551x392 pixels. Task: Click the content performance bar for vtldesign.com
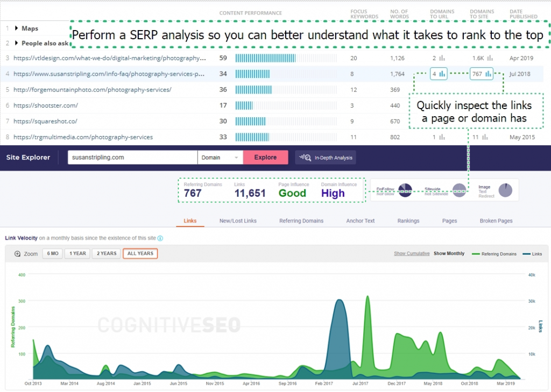click(286, 58)
